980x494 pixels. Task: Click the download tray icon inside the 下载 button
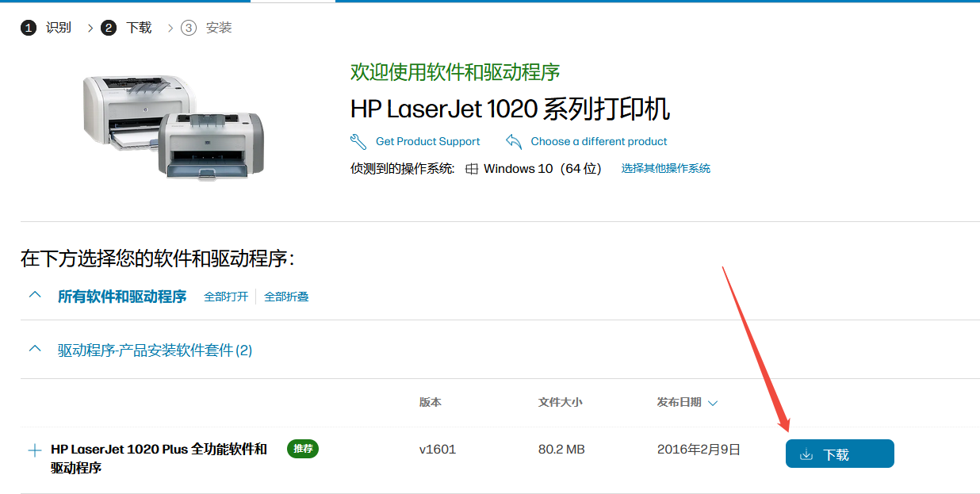point(806,454)
